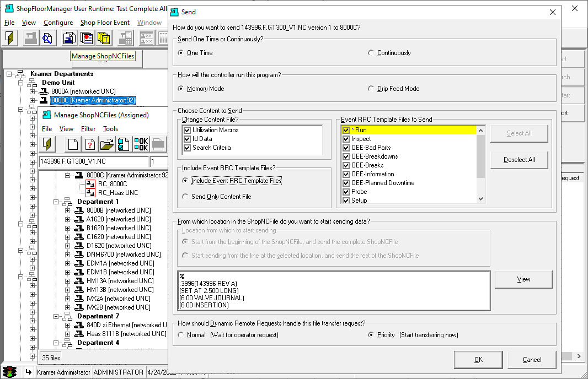The width and height of the screenshot is (588, 379).
Task: Click the View button beside the file preview
Action: click(523, 279)
